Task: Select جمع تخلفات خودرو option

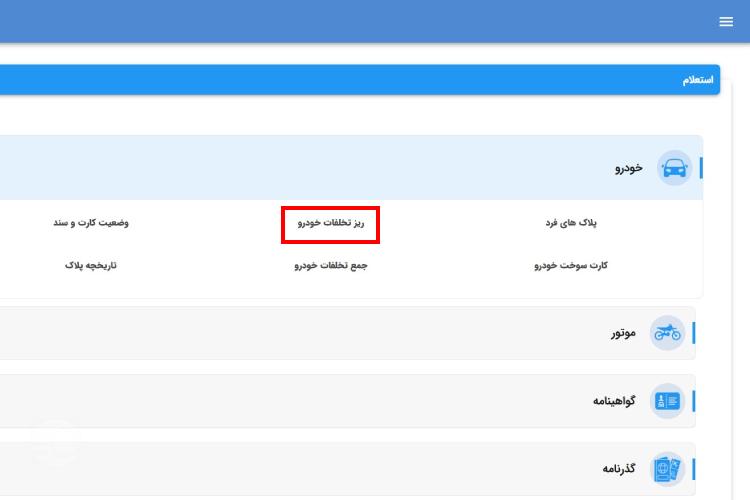Action: (x=331, y=266)
